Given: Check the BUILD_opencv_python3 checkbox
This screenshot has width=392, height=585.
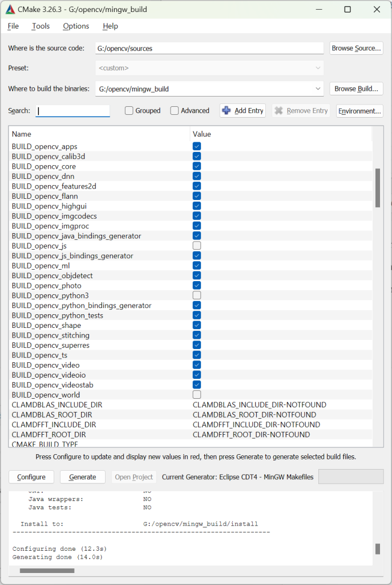Looking at the screenshot, I should pyautogui.click(x=197, y=295).
